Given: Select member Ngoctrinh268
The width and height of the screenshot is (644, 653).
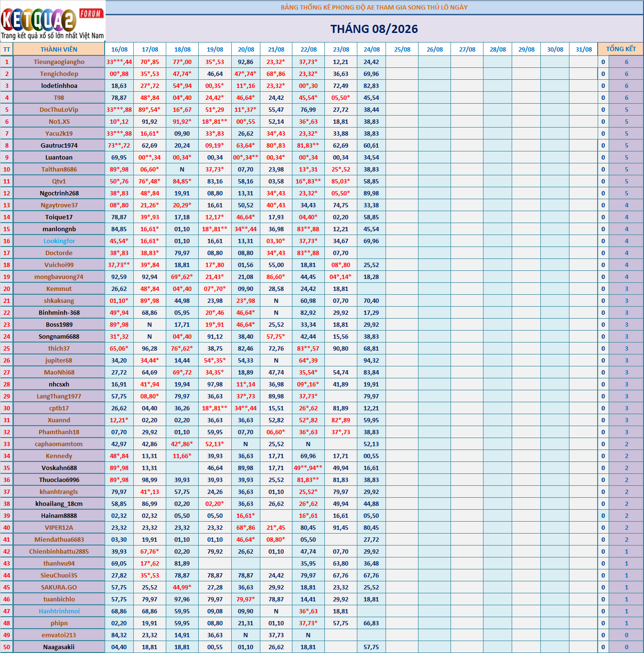Looking at the screenshot, I should [x=59, y=193].
